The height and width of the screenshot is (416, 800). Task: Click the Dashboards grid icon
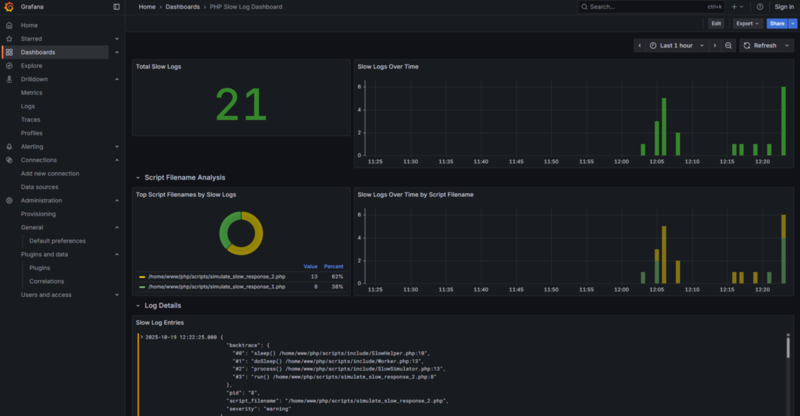click(x=9, y=52)
